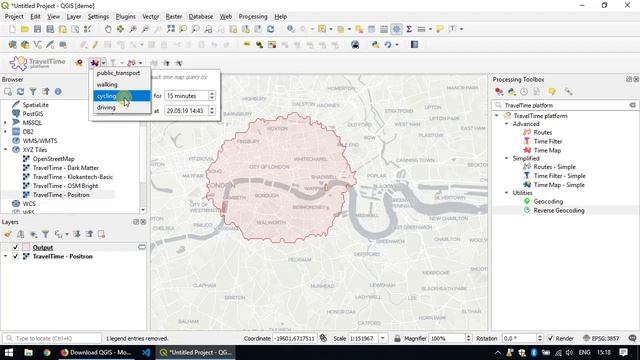
Task: Collapse the Advanced group in Processing Toolbox
Action: tap(507, 124)
